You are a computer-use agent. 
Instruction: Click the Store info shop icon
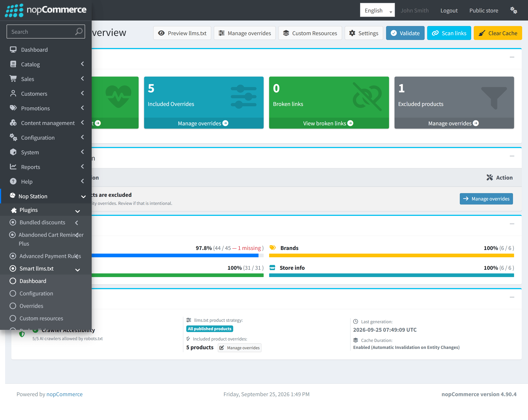[x=272, y=268]
